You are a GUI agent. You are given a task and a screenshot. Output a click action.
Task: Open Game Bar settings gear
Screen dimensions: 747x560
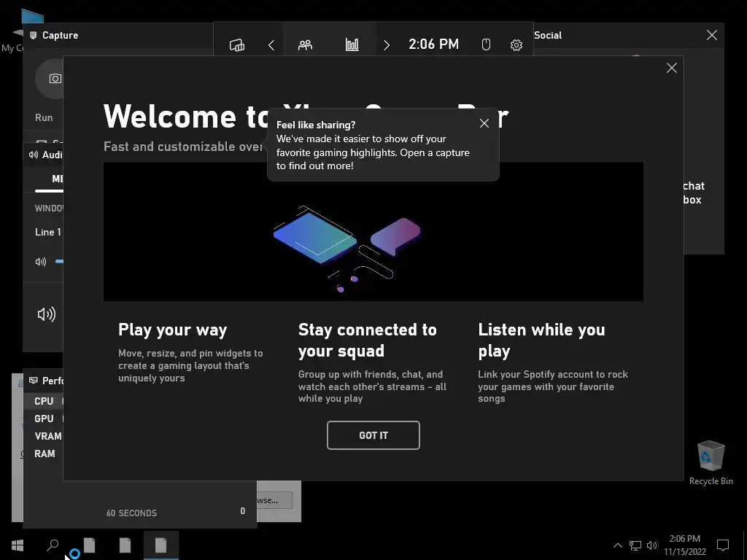516,45
